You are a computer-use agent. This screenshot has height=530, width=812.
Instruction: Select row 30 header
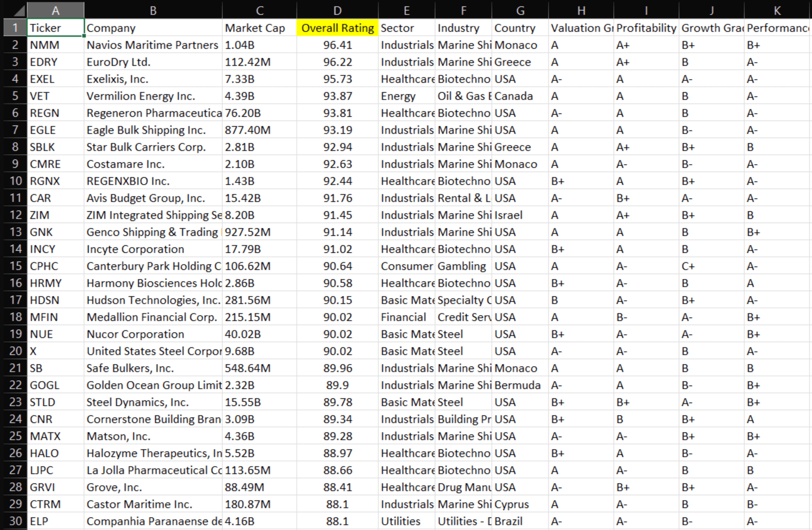point(15,521)
